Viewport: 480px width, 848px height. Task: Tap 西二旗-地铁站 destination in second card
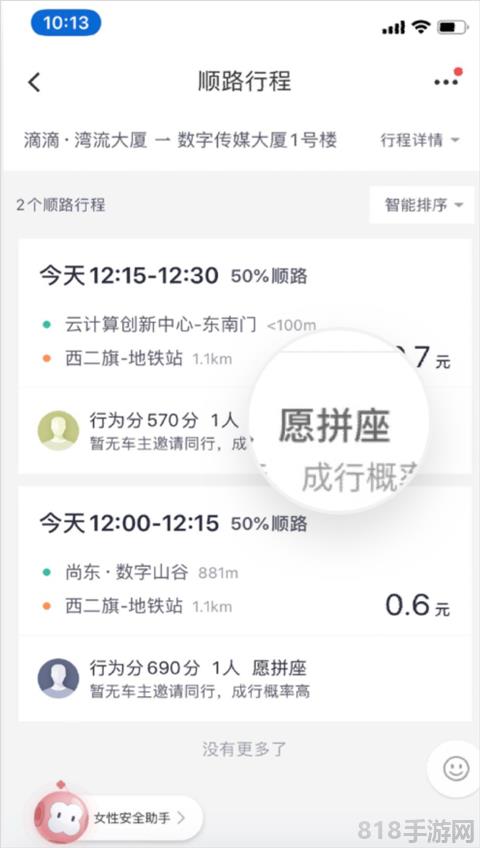click(x=124, y=606)
